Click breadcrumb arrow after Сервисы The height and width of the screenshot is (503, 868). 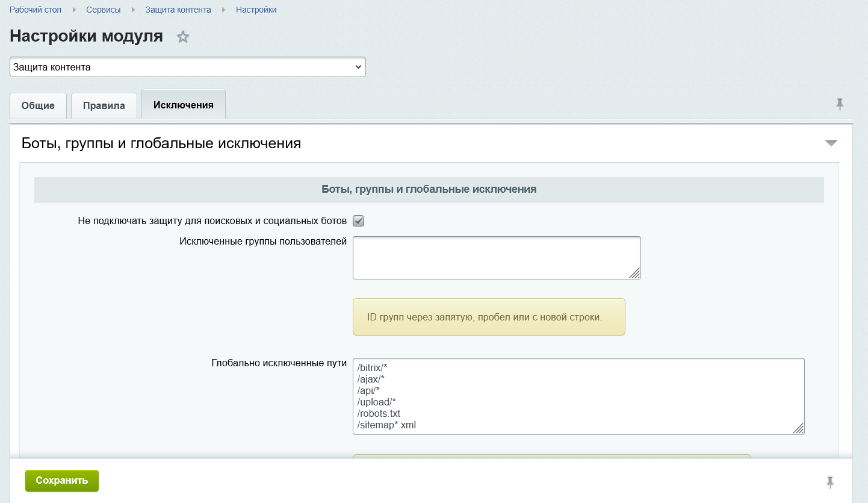click(133, 10)
